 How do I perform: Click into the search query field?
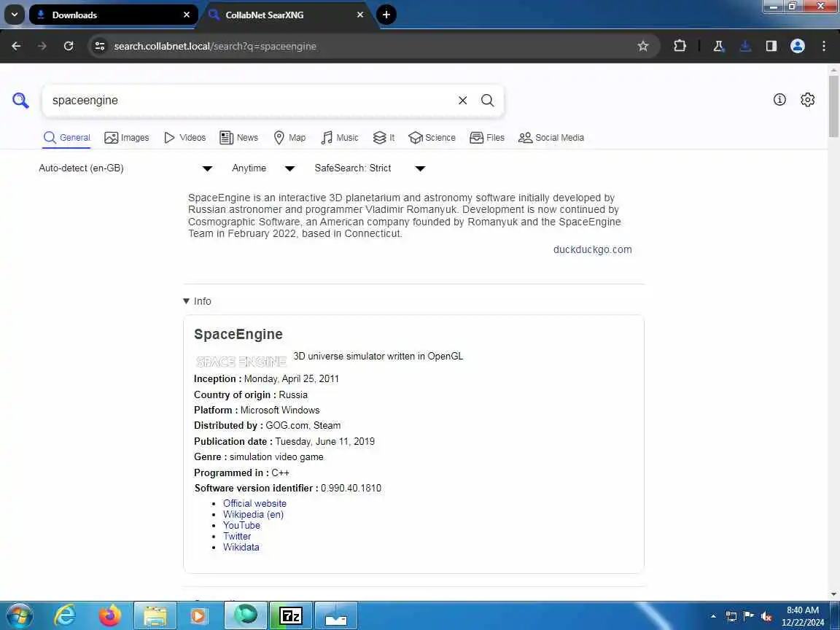pyautogui.click(x=252, y=100)
